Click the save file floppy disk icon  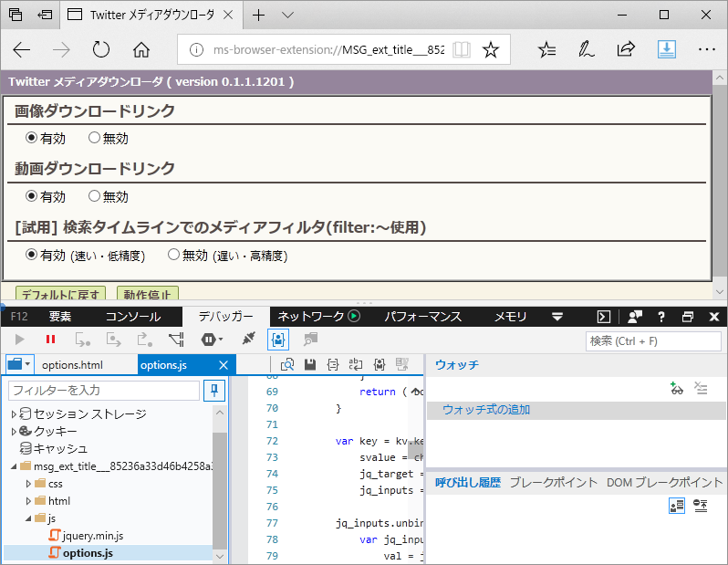coord(309,365)
